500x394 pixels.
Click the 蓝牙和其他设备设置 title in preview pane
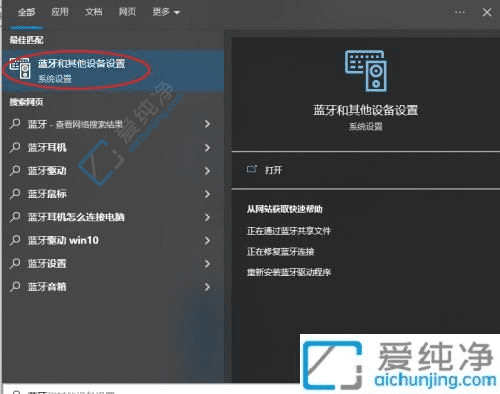pyautogui.click(x=366, y=110)
